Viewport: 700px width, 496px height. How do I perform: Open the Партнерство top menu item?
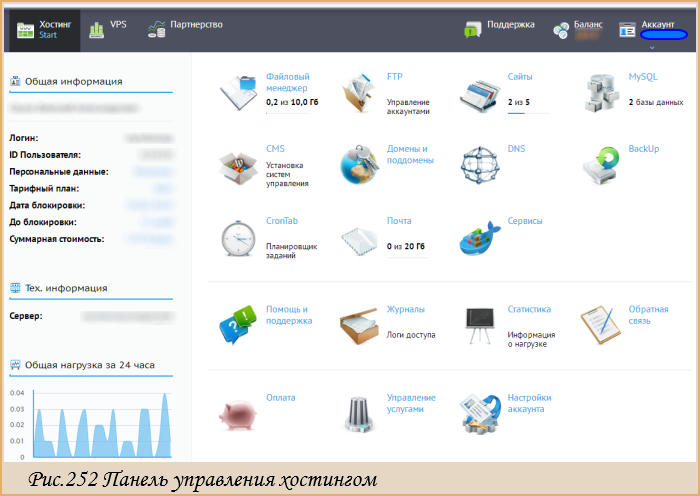coord(185,29)
